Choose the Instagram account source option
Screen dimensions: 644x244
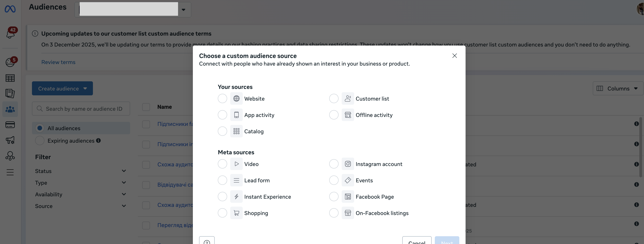334,164
